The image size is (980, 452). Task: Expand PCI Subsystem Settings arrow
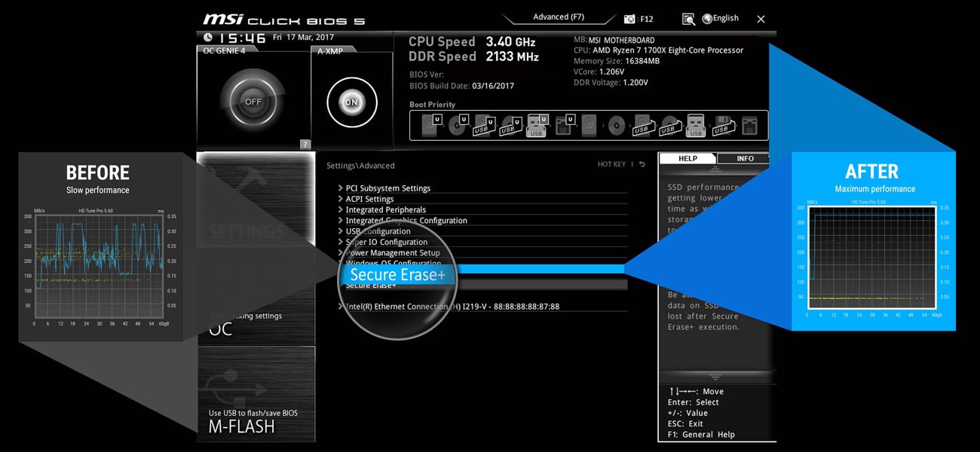pos(340,188)
